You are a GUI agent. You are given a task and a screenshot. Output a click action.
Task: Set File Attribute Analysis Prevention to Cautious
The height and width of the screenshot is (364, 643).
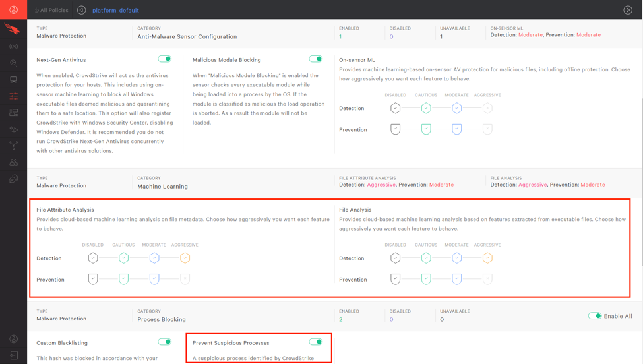coord(124,279)
